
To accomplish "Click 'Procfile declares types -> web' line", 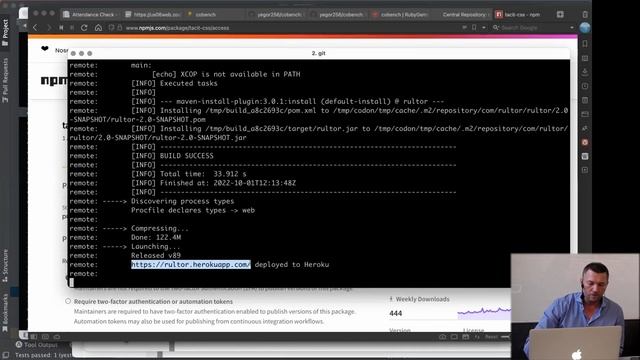I will (x=193, y=210).
